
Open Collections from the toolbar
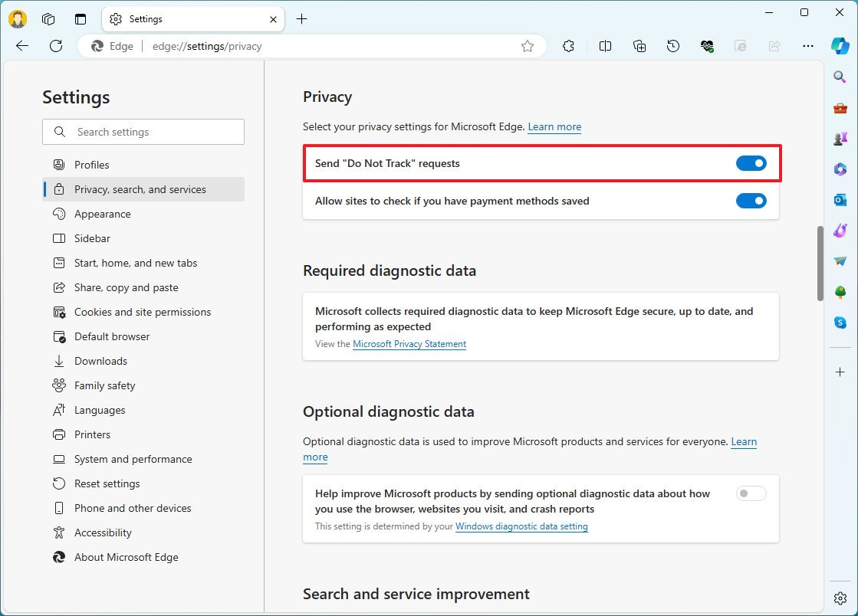coord(639,46)
